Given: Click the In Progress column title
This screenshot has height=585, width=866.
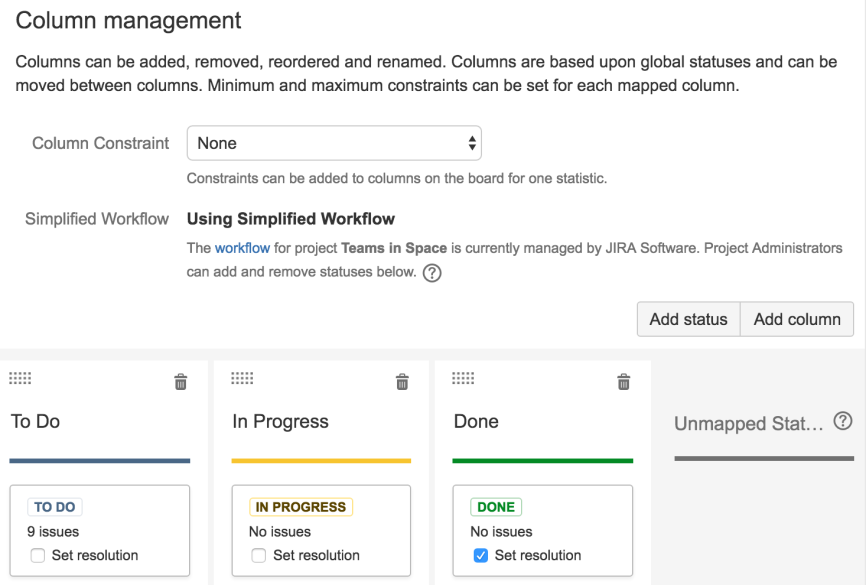Looking at the screenshot, I should click(280, 422).
